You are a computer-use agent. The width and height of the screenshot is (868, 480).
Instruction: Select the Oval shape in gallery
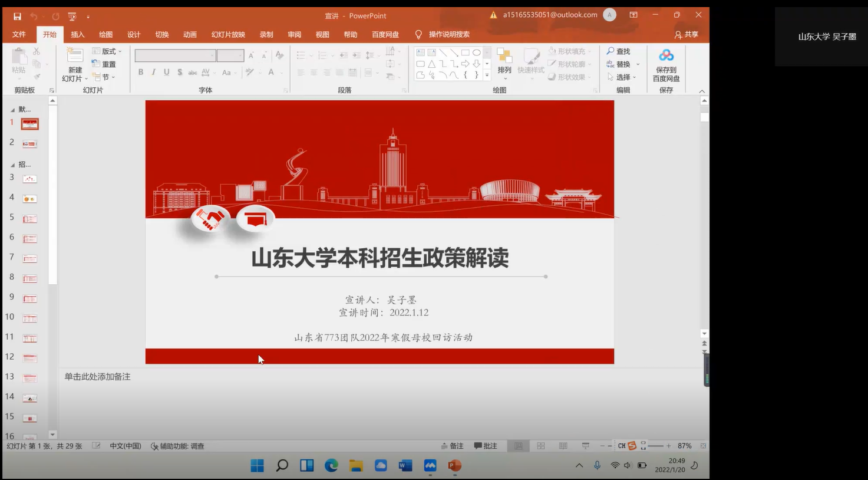(476, 52)
